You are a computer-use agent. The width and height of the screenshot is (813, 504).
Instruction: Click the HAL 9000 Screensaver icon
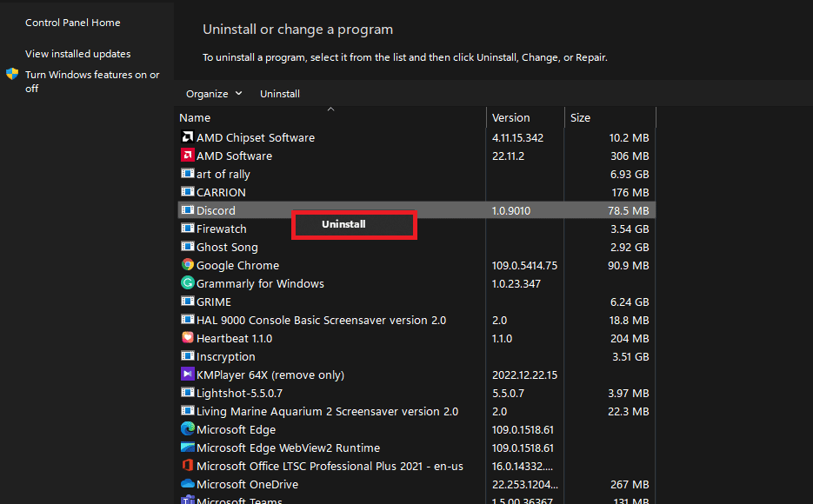pos(187,319)
